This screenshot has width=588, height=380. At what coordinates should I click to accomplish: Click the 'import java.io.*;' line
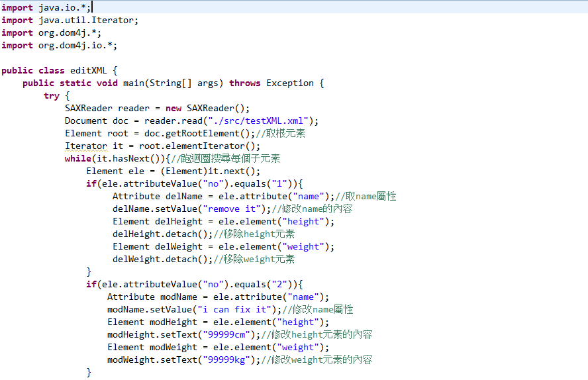click(x=46, y=7)
